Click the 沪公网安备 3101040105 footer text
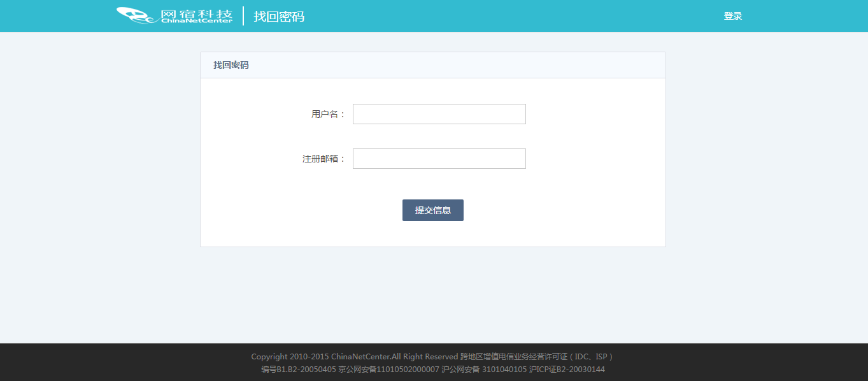The width and height of the screenshot is (868, 381). click(483, 369)
